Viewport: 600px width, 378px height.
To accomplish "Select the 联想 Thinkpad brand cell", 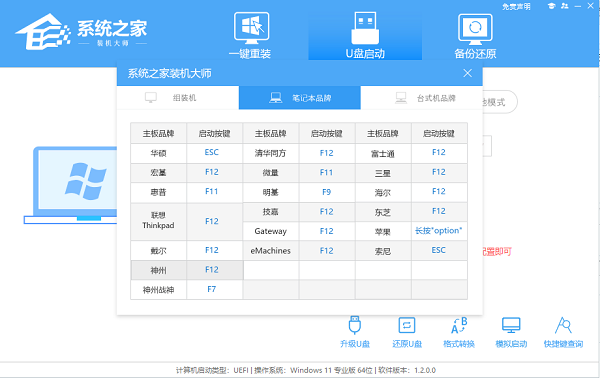I will [158, 221].
